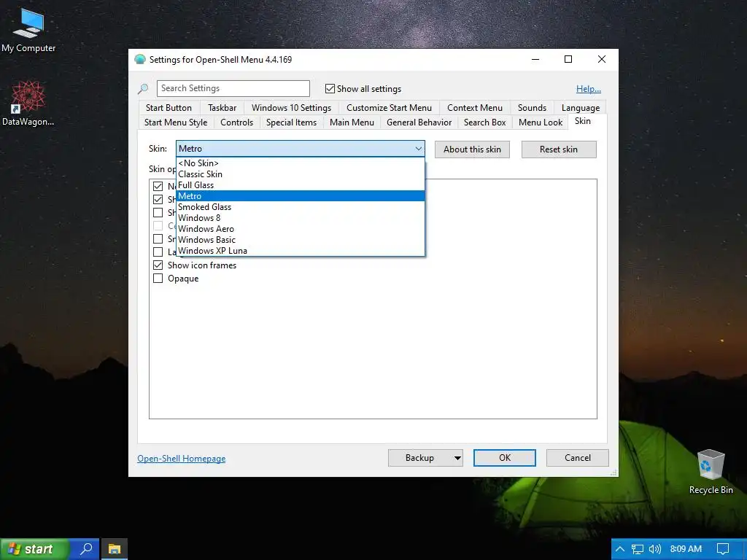Launch File Explorer from the taskbar
This screenshot has width=747, height=560.
point(115,548)
